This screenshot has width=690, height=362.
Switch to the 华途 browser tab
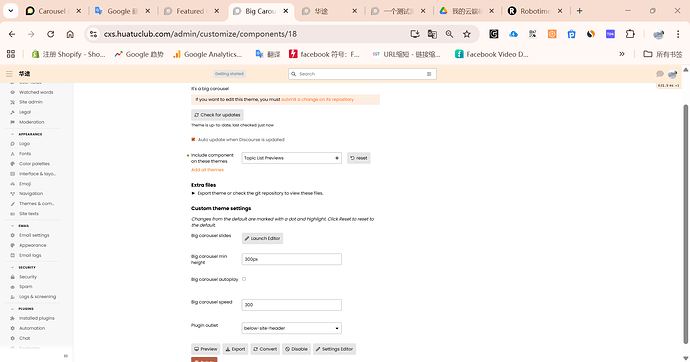click(x=330, y=11)
